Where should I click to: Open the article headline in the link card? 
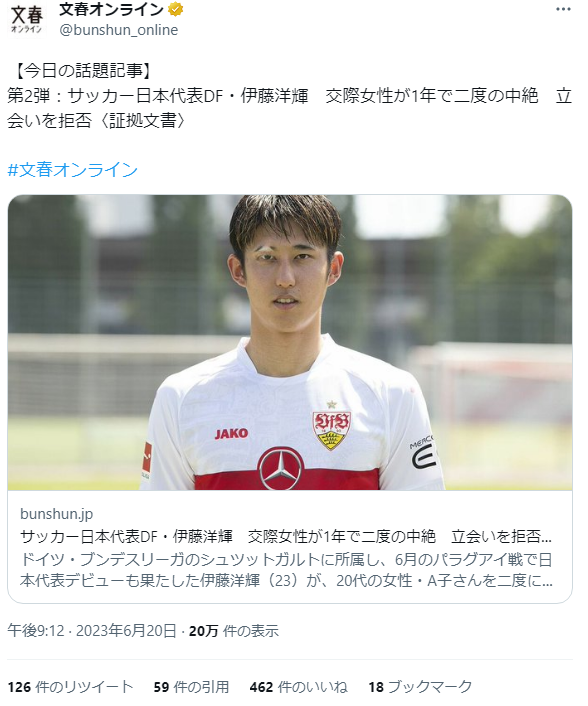click(x=286, y=536)
